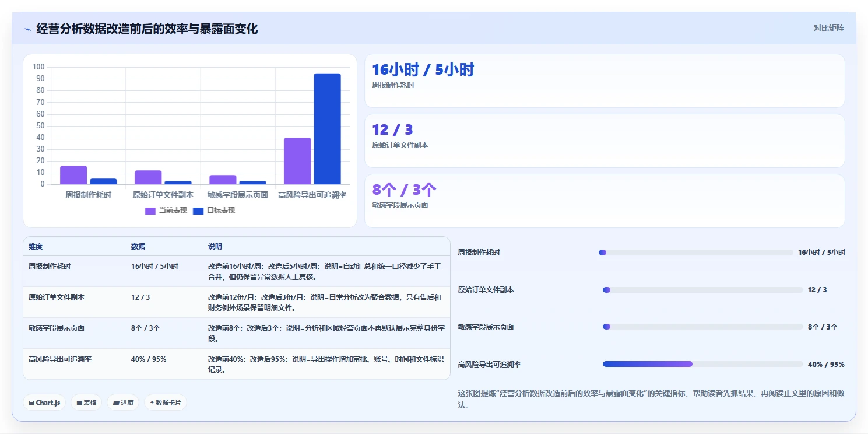Click the 8个 / 3个 table cell
Viewport: 868px width, 434px height.
146,328
